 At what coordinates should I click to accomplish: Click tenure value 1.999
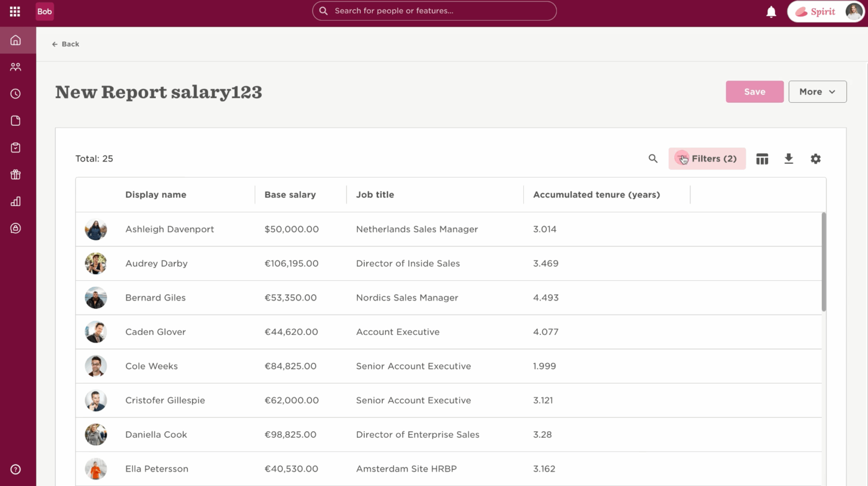tap(544, 366)
